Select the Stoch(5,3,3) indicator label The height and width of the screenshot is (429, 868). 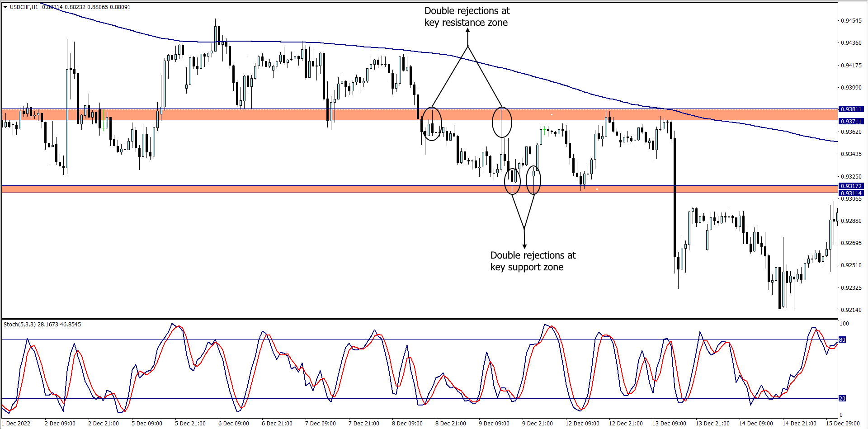point(42,325)
